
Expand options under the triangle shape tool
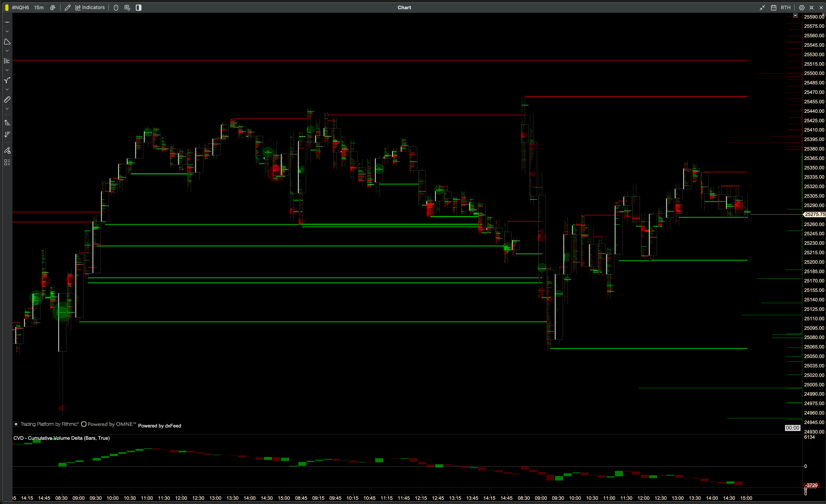pyautogui.click(x=7, y=51)
